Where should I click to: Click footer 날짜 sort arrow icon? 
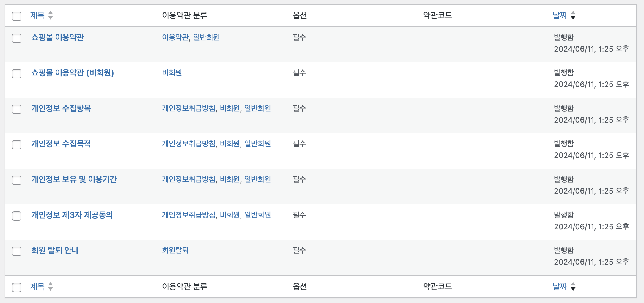(573, 286)
